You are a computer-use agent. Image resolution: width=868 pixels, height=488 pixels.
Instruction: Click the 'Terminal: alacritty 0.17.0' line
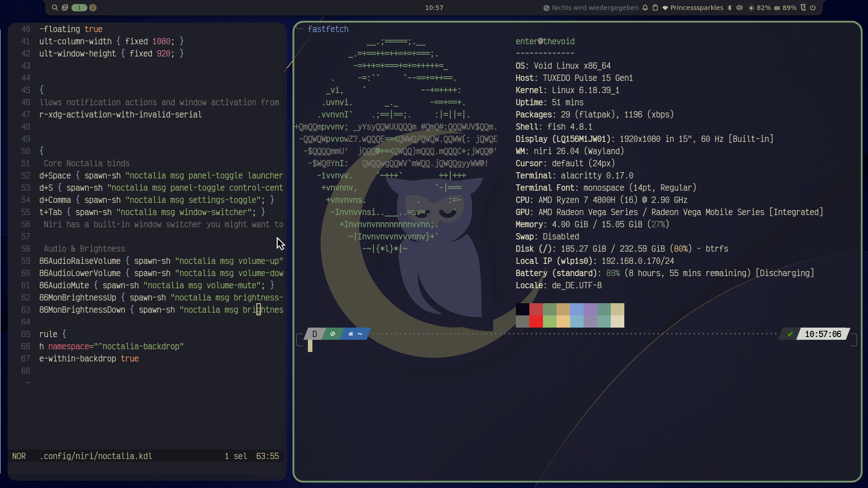click(x=575, y=176)
